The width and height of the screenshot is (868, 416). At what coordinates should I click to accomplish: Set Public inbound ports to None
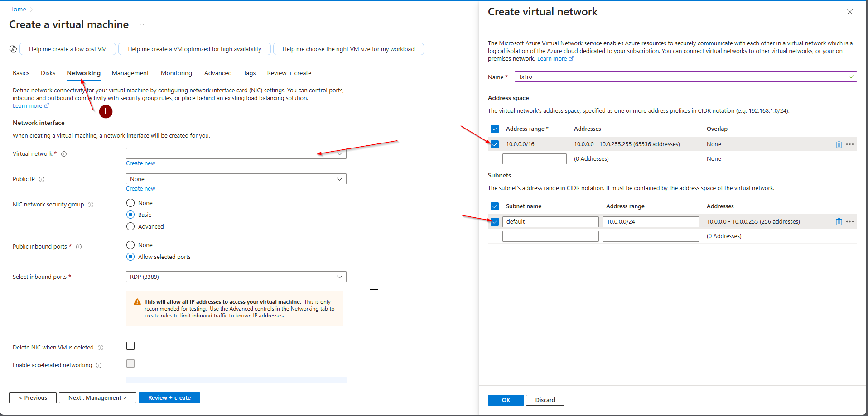coord(130,245)
